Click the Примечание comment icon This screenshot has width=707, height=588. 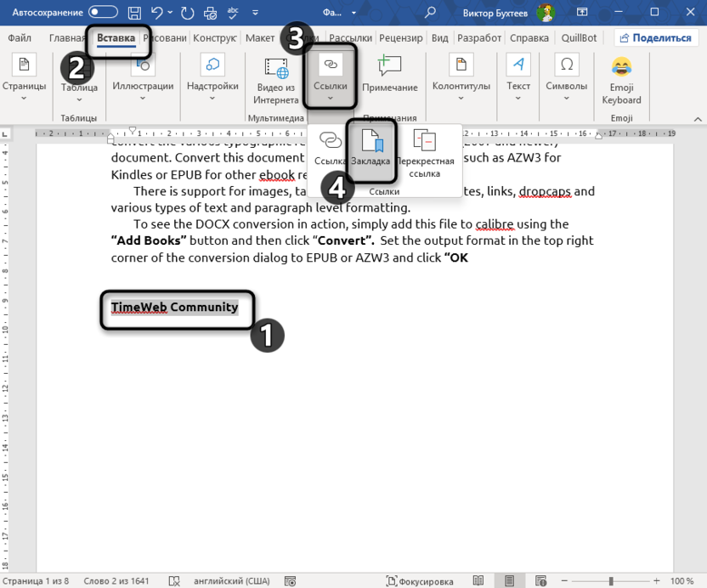point(389,76)
